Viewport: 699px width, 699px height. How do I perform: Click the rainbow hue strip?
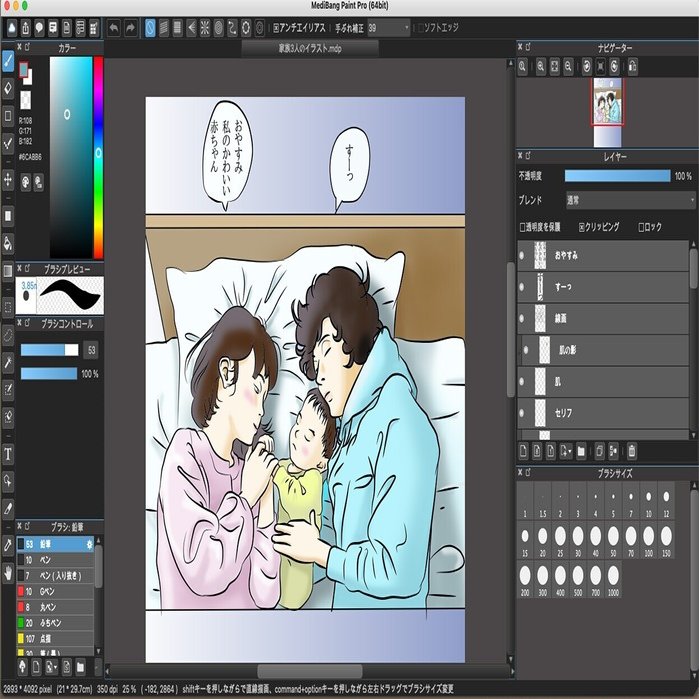point(98,157)
